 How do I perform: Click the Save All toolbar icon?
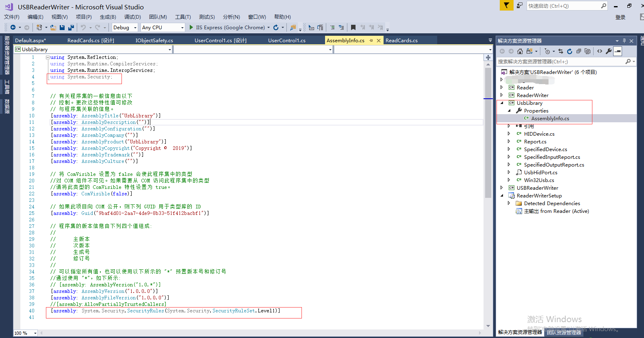tap(71, 27)
